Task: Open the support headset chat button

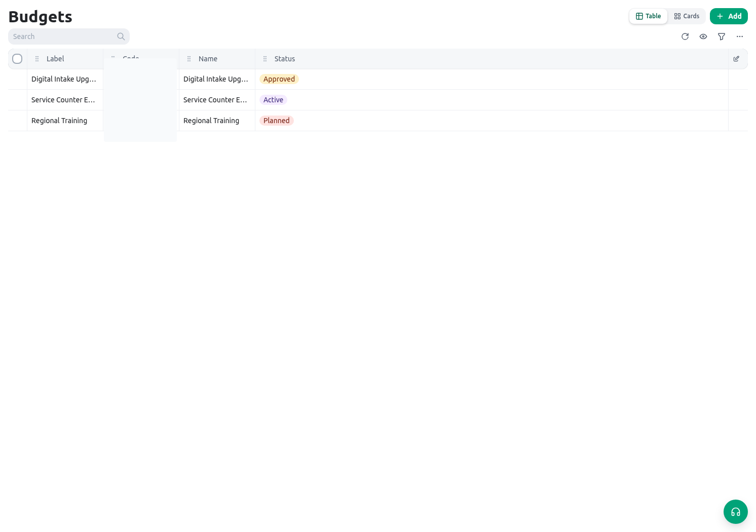Action: 736,512
